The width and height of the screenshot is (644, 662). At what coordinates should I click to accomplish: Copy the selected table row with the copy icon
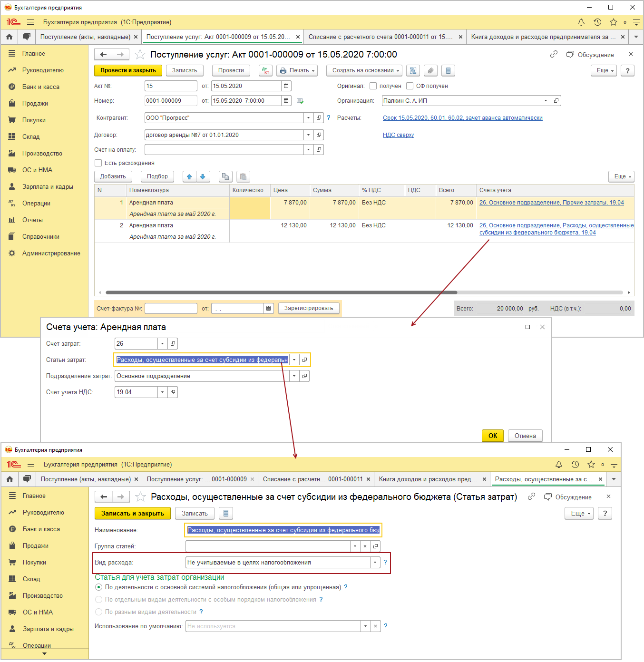click(x=225, y=176)
